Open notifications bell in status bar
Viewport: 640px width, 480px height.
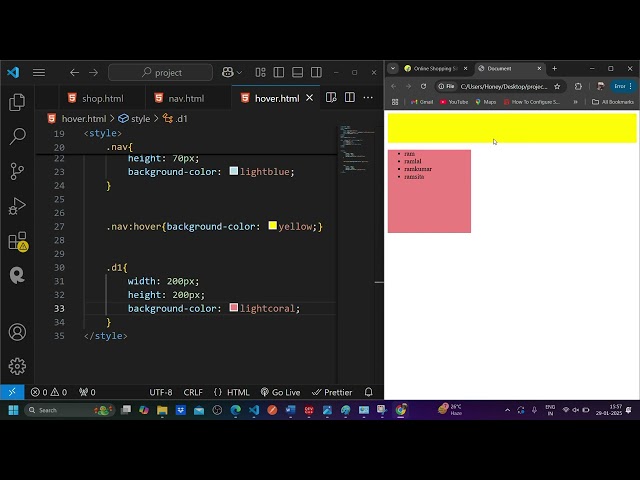pos(369,392)
